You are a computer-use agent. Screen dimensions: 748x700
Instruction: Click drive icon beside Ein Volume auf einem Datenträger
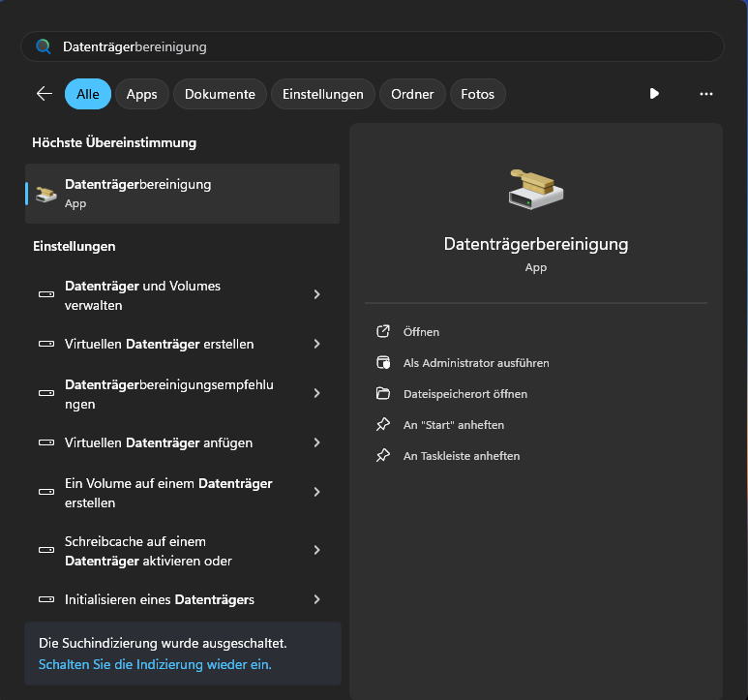(x=46, y=492)
